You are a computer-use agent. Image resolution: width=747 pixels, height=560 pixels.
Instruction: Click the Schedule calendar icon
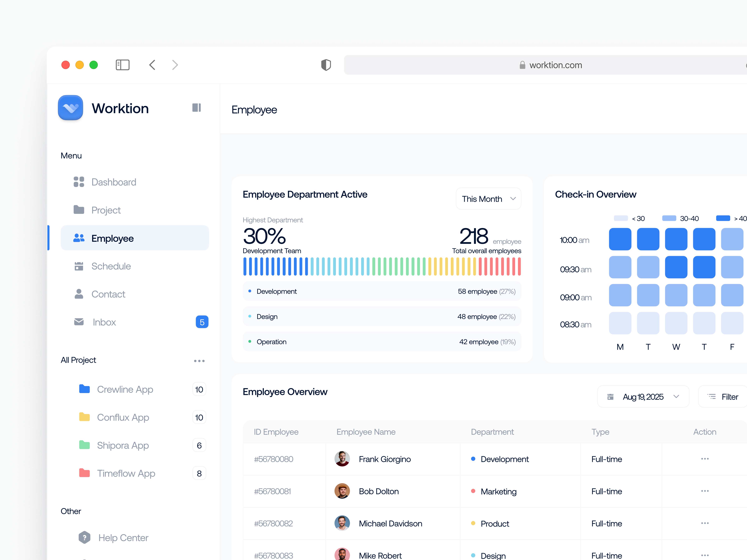(79, 266)
